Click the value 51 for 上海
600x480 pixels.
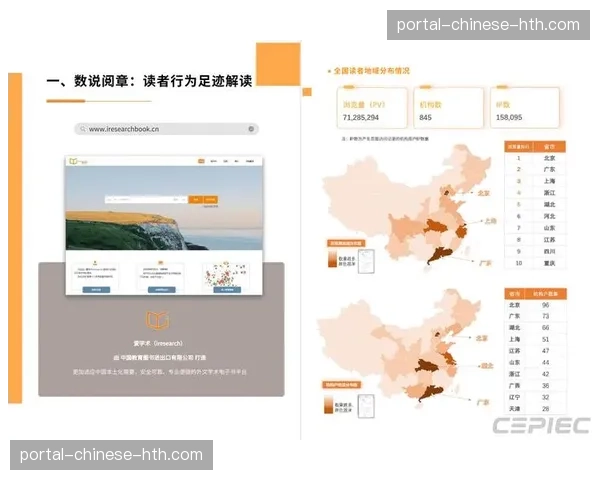546,340
